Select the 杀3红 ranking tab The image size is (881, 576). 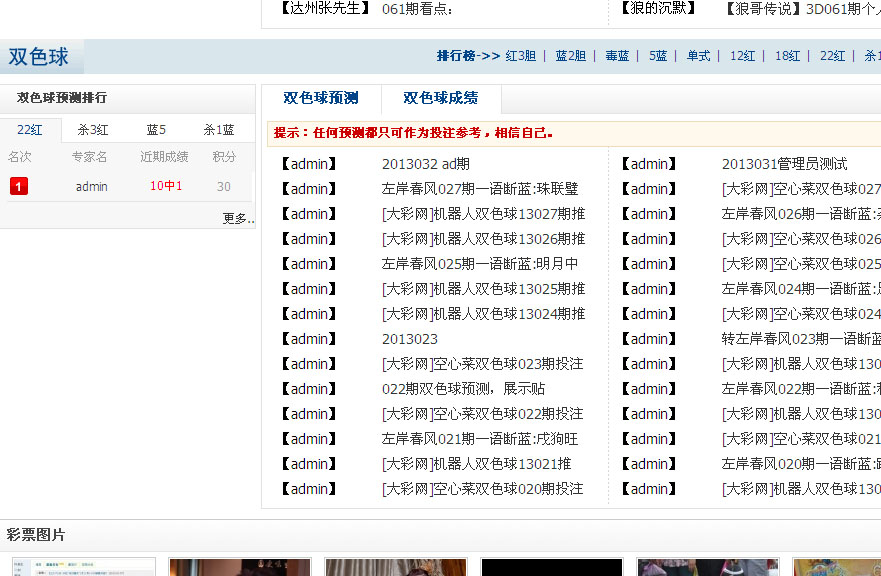tap(93, 130)
